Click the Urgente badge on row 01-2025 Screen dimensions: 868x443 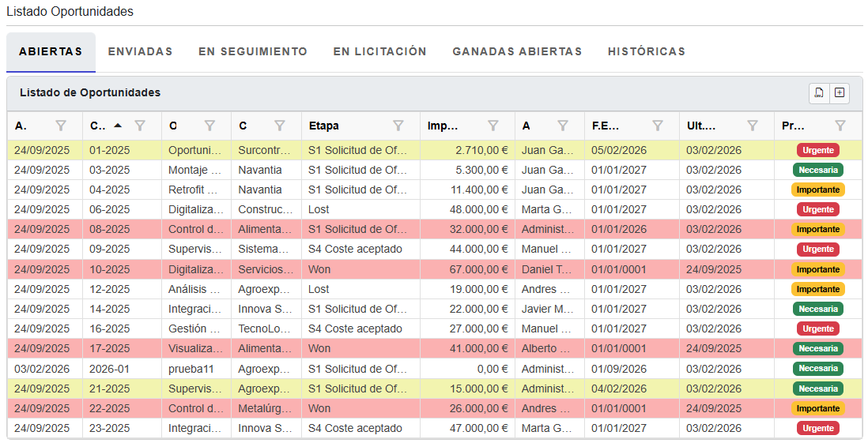click(x=817, y=150)
